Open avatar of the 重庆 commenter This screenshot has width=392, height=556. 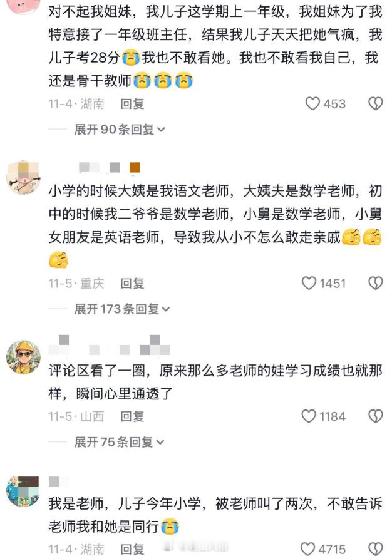coord(23,177)
